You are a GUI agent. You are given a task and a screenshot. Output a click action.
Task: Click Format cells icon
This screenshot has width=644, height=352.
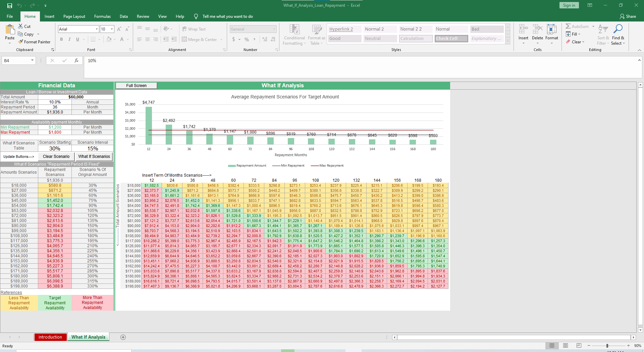tap(551, 30)
